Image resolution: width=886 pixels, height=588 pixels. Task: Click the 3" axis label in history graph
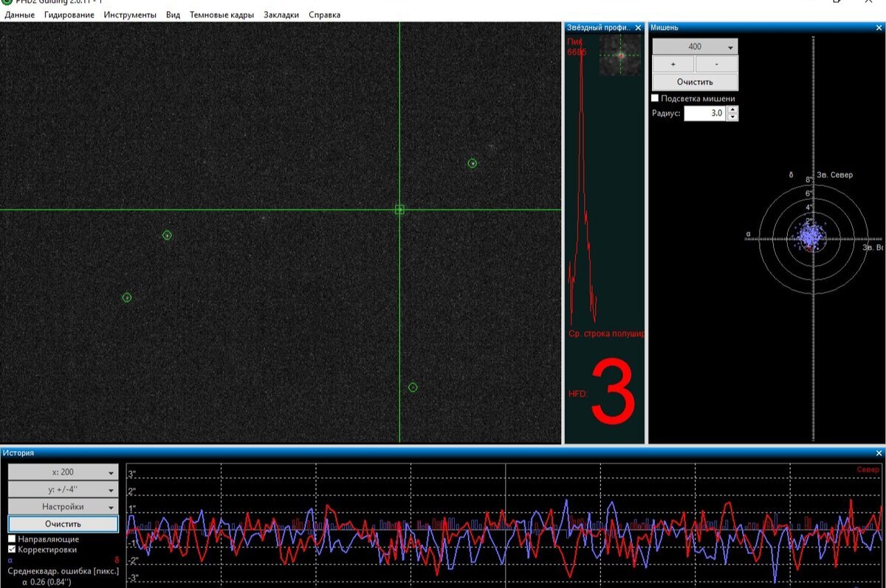click(x=132, y=474)
